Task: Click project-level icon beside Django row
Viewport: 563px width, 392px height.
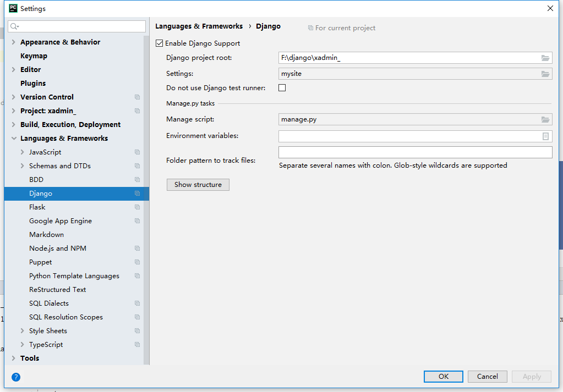Action: click(x=137, y=194)
